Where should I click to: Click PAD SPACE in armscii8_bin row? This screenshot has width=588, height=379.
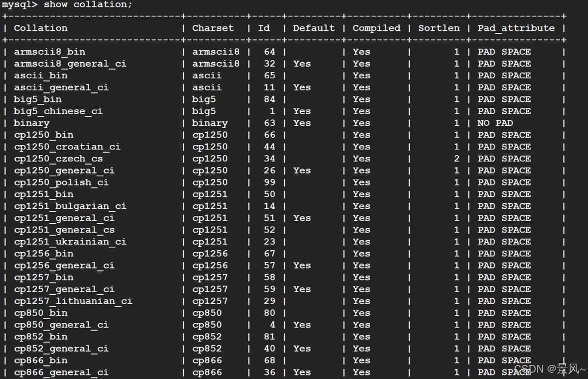(504, 51)
